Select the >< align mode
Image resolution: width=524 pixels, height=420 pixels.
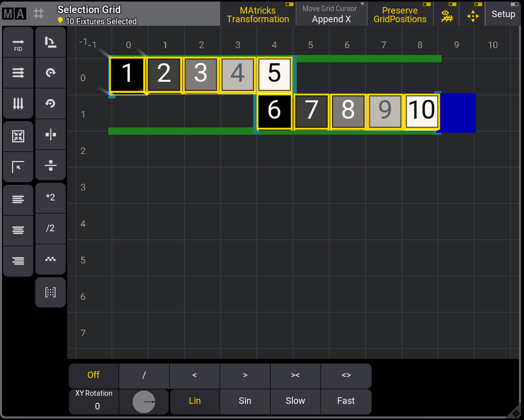[295, 375]
